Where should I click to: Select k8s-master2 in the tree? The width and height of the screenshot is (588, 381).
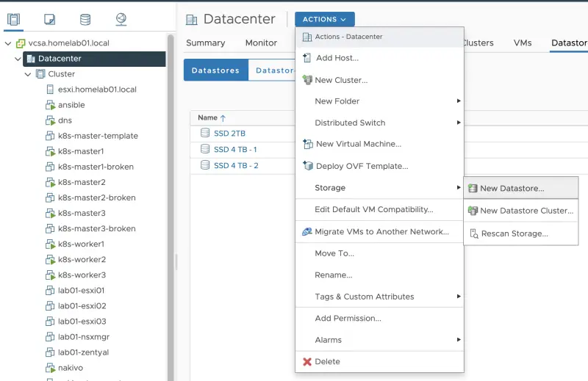[x=82, y=182]
